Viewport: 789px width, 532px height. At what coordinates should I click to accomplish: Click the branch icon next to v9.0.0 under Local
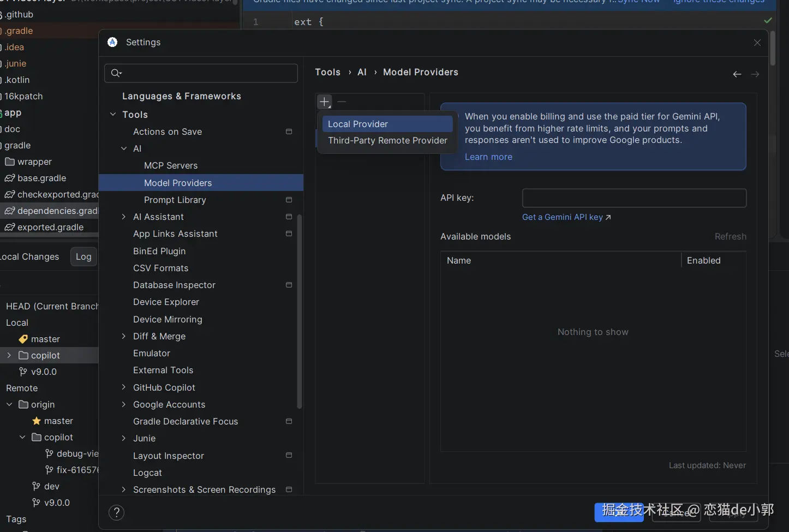[23, 372]
